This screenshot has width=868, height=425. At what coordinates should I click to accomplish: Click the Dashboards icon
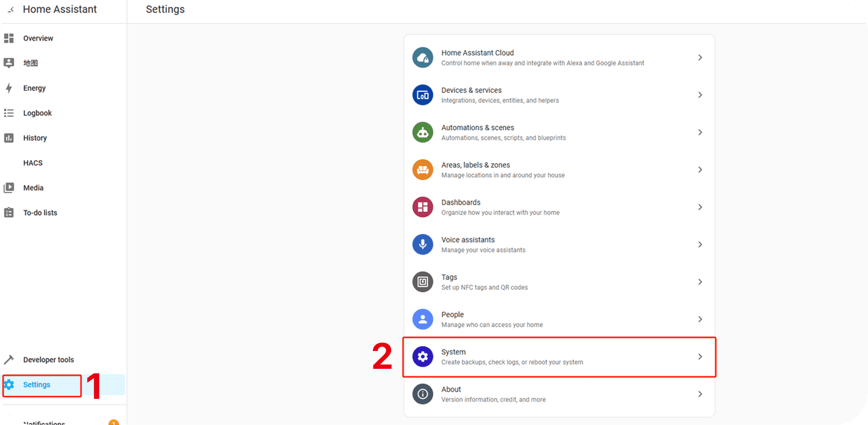point(422,207)
